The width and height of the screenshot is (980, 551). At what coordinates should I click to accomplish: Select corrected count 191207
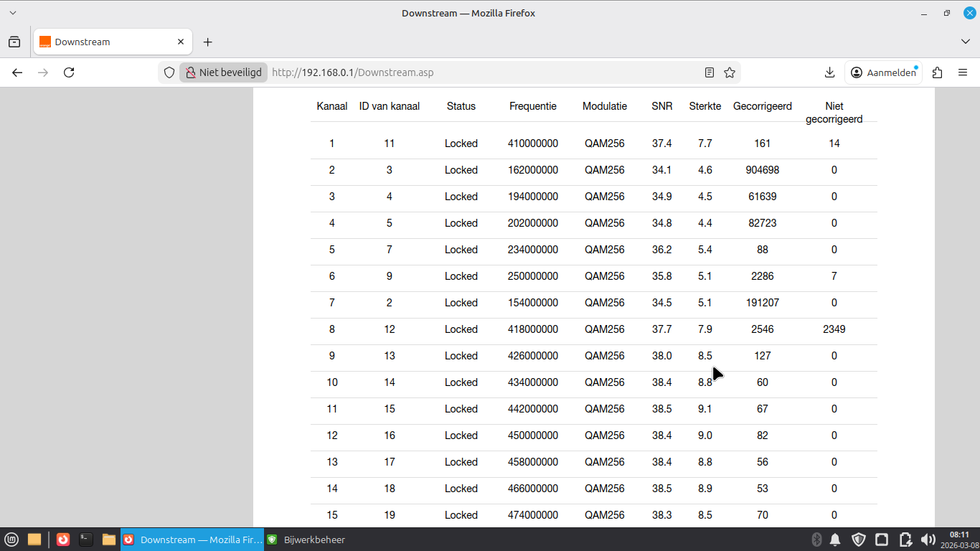click(763, 303)
